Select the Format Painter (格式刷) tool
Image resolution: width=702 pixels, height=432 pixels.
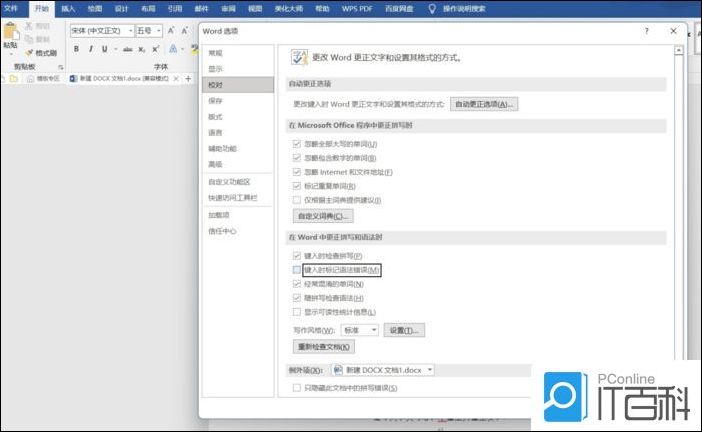[41, 53]
